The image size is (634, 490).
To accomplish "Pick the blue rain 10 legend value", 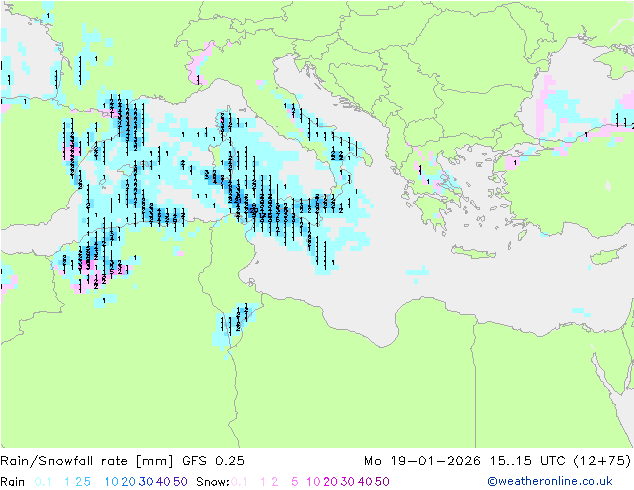I will (112, 482).
